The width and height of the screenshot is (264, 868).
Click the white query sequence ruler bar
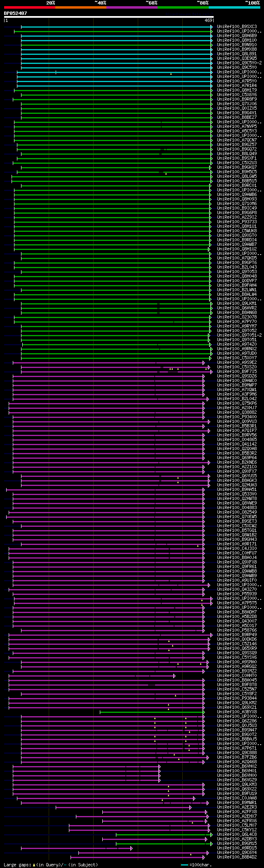point(108,17)
